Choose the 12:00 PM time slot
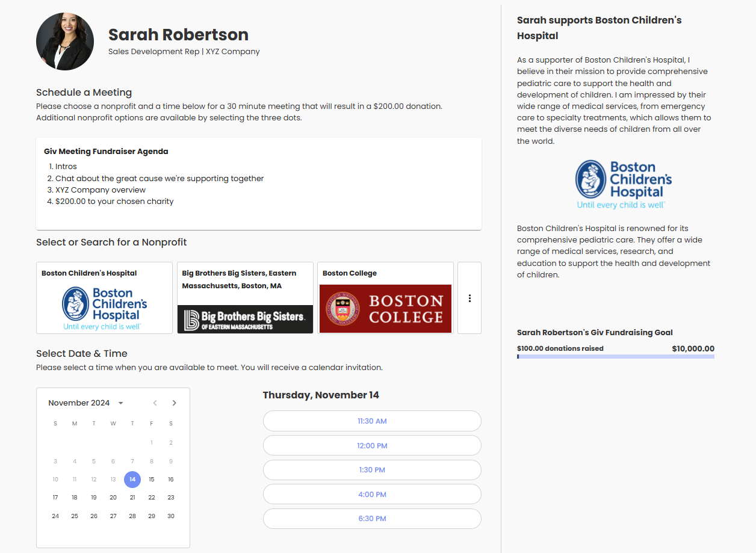The height and width of the screenshot is (553, 756). 372,445
